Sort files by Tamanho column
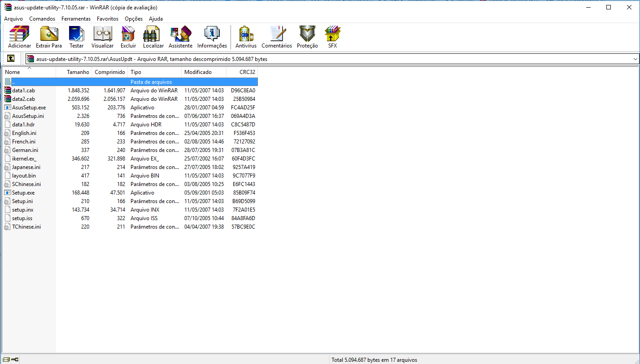This screenshot has width=640, height=364. coord(74,72)
